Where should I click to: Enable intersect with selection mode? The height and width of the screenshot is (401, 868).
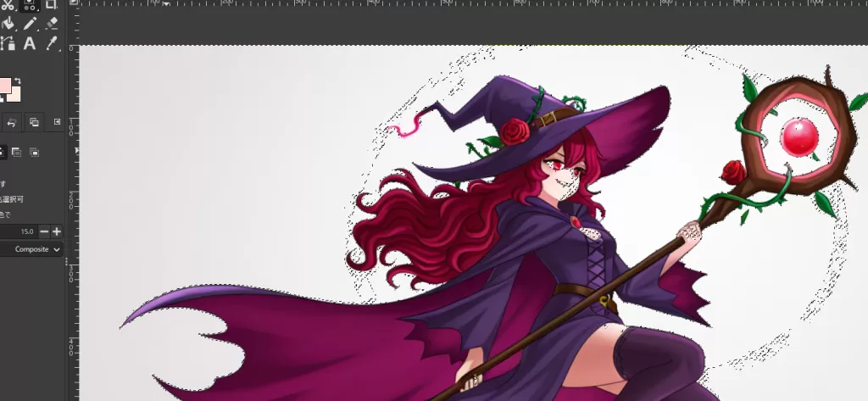tap(35, 152)
